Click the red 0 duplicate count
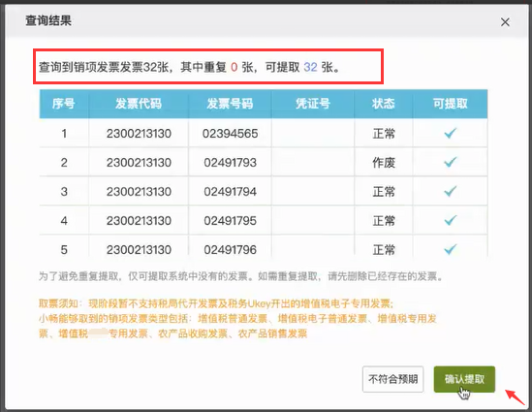This screenshot has width=532, height=412. click(x=235, y=67)
